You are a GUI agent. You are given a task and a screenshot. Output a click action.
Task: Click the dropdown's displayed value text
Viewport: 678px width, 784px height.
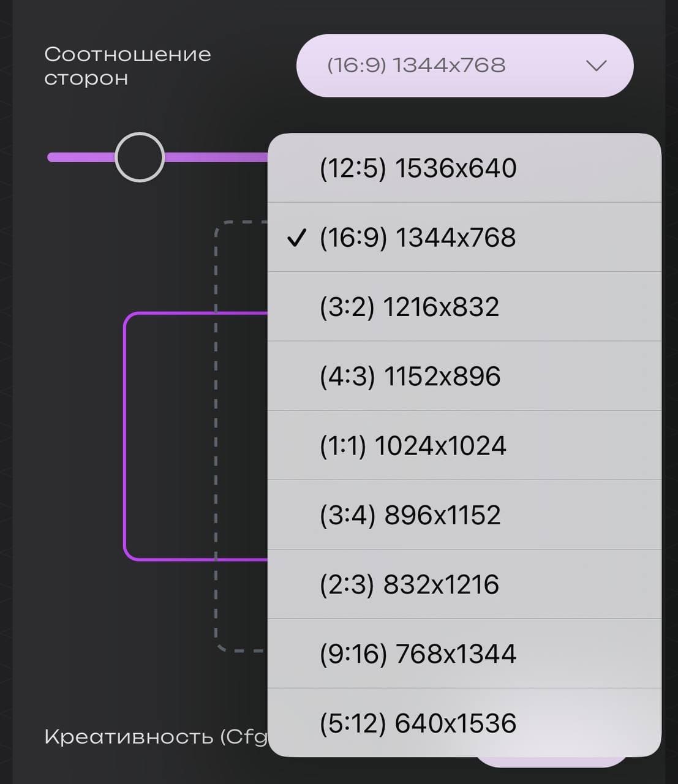(416, 66)
